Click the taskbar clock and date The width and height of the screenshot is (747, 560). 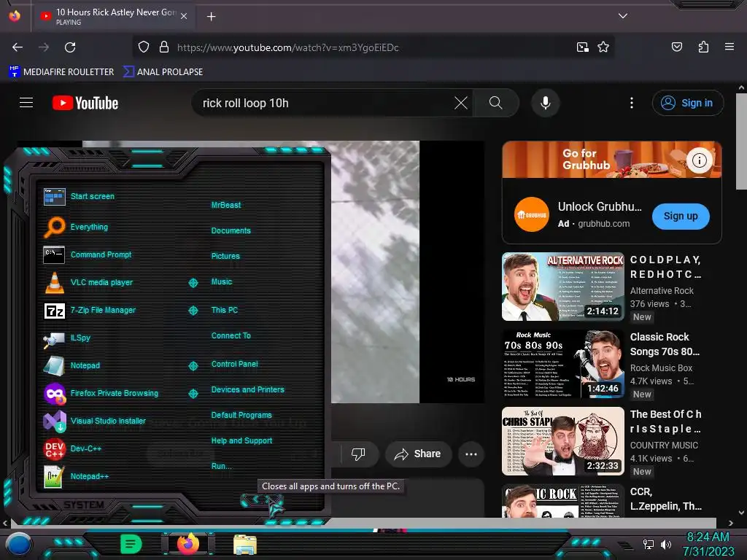[708, 544]
